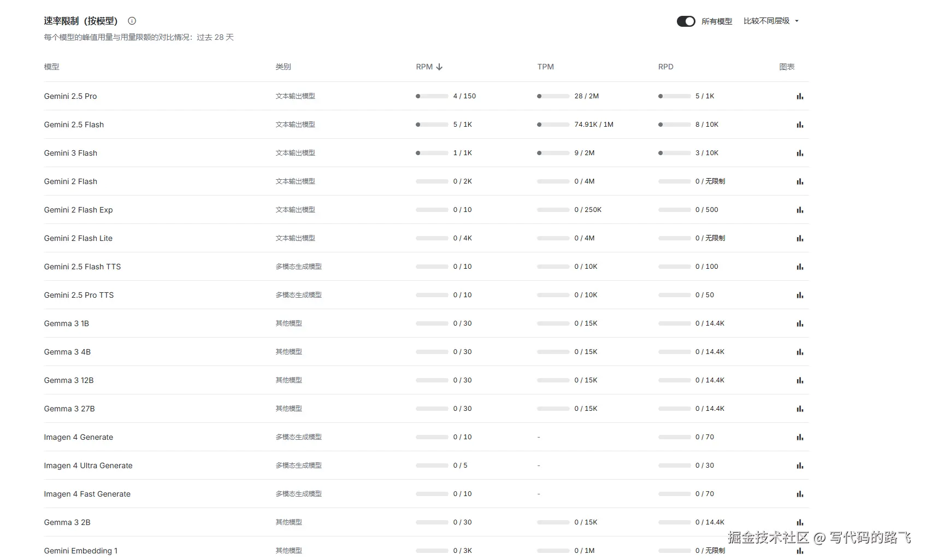This screenshot has width=926, height=560.
Task: Click the Gemma 3 4B category 其他模型
Action: point(288,352)
